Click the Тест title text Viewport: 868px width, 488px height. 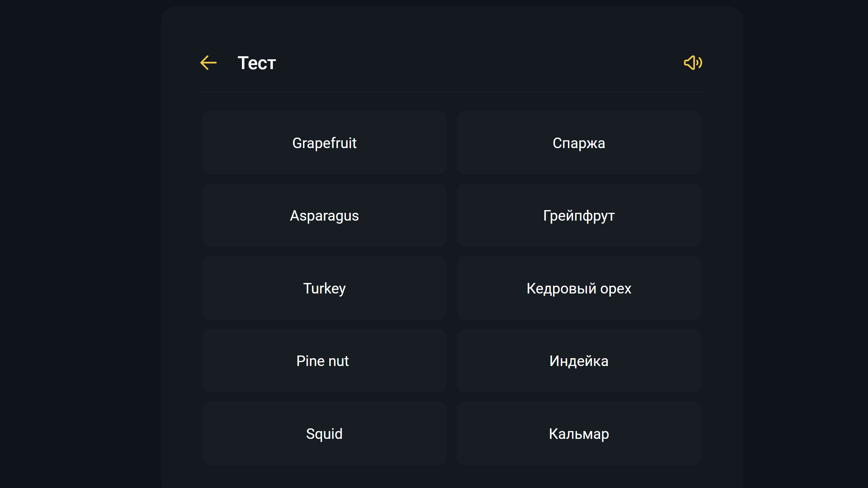point(256,62)
